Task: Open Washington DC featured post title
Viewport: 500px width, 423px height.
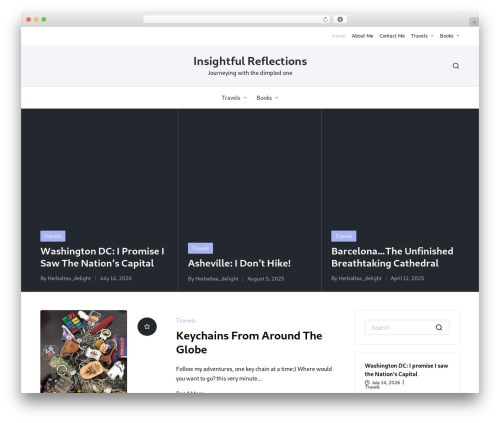Action: [x=102, y=257]
